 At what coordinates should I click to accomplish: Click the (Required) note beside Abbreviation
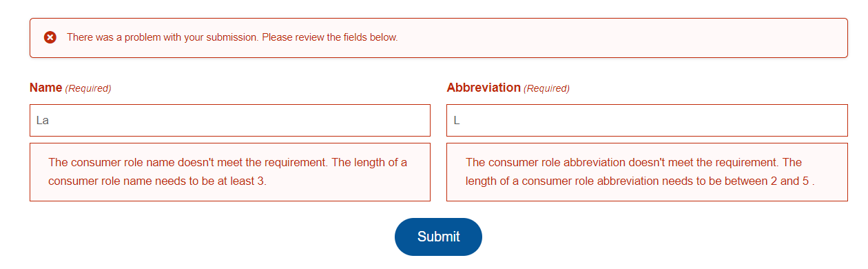[547, 88]
